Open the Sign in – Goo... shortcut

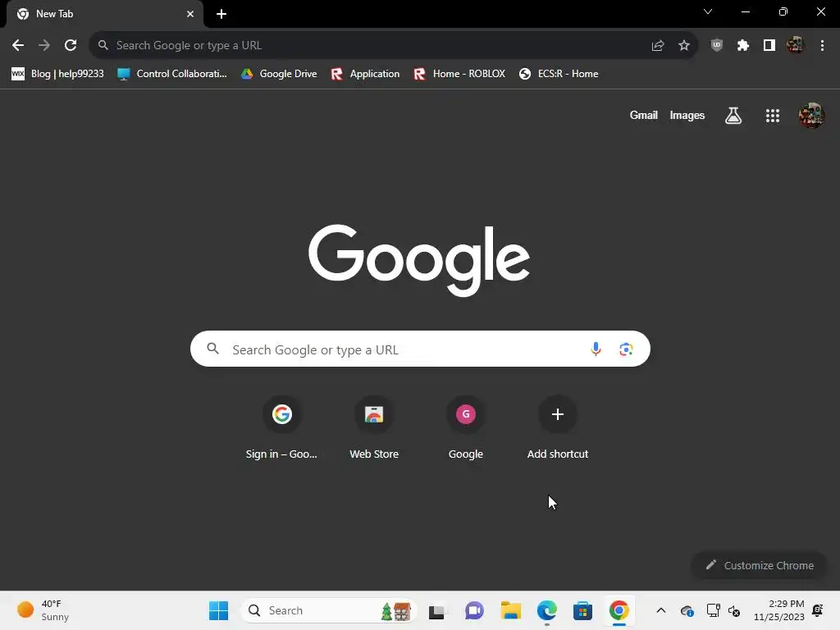(282, 428)
